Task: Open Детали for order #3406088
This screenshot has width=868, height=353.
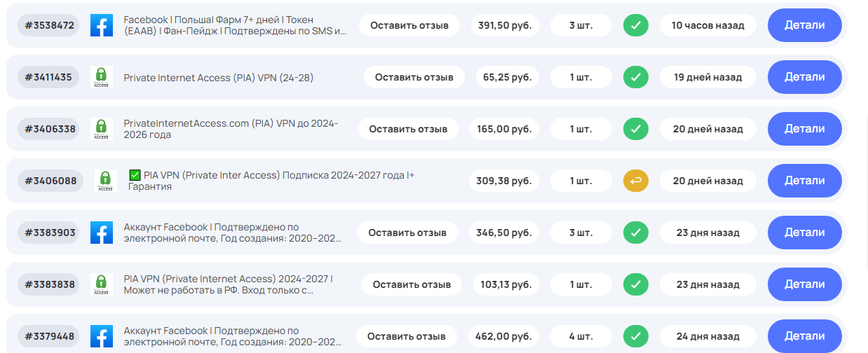Action: coord(804,181)
